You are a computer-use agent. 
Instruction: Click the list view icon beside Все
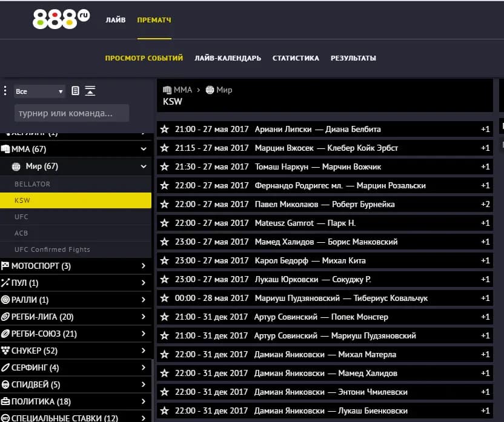click(75, 91)
